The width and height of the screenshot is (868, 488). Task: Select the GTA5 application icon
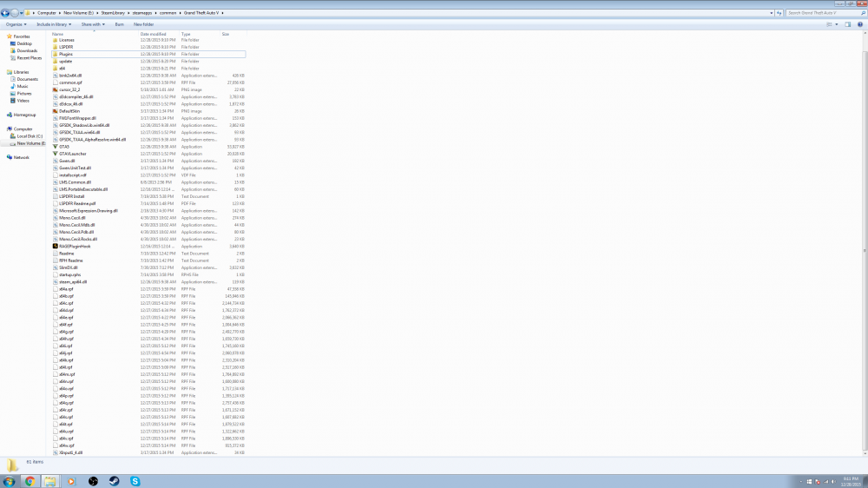(x=56, y=147)
